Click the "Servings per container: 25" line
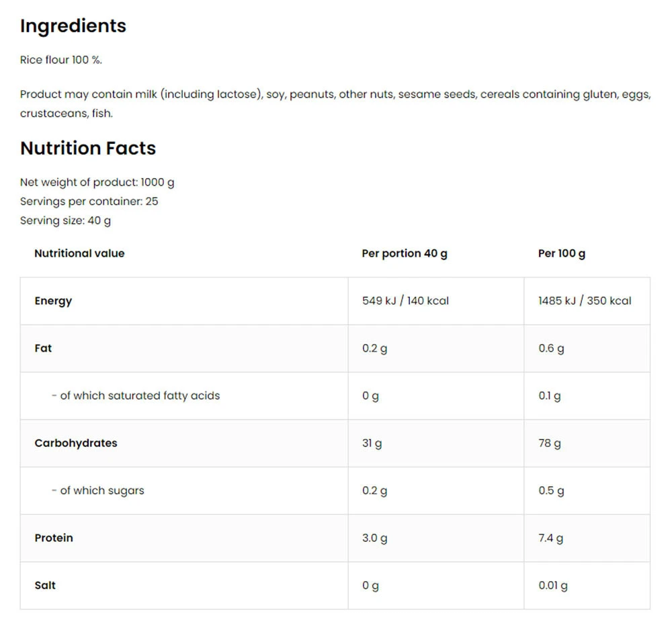The height and width of the screenshot is (638, 672). tap(89, 201)
